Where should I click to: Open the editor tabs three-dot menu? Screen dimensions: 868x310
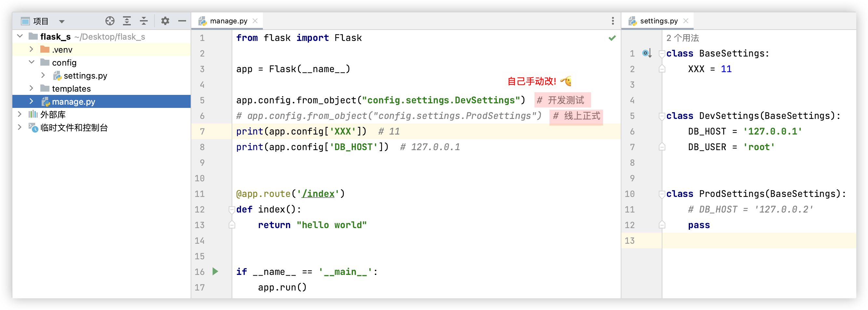tap(613, 21)
